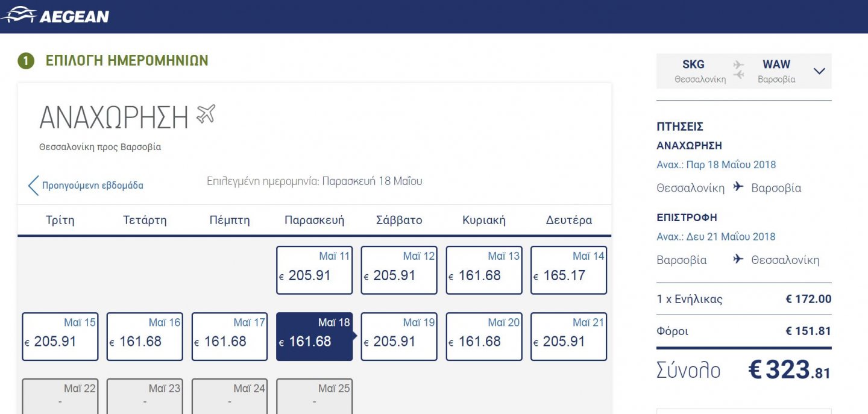Select Μαϊ 11 fare €205.91
The image size is (868, 414).
point(314,270)
